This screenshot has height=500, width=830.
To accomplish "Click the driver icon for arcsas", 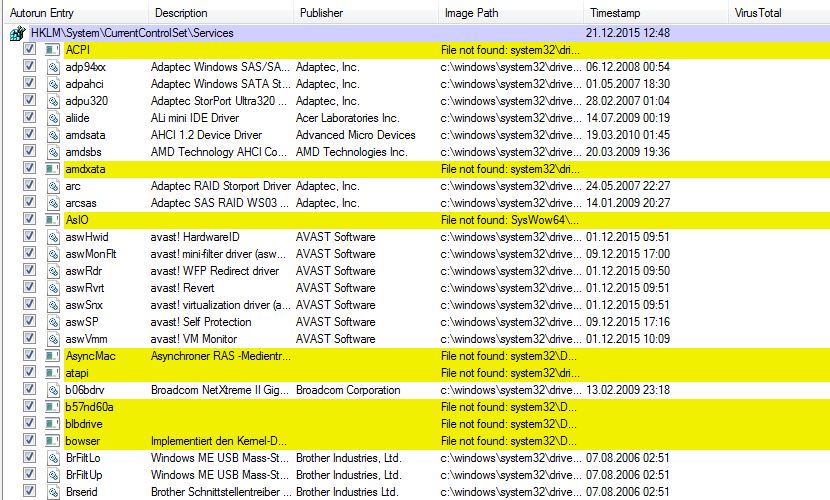I will tap(52, 203).
